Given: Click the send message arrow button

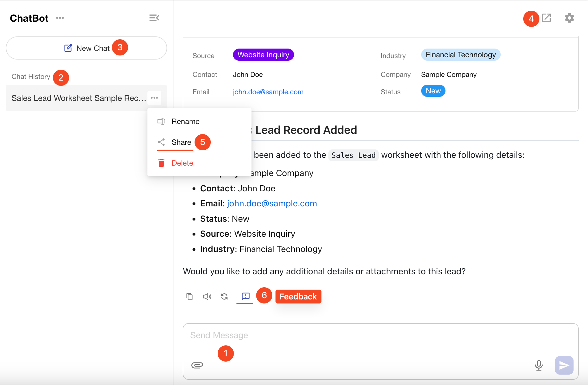Looking at the screenshot, I should point(564,365).
